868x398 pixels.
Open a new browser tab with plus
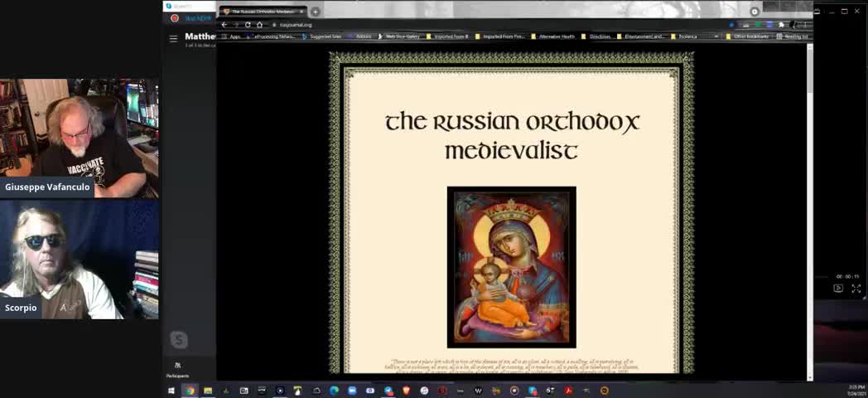(315, 12)
